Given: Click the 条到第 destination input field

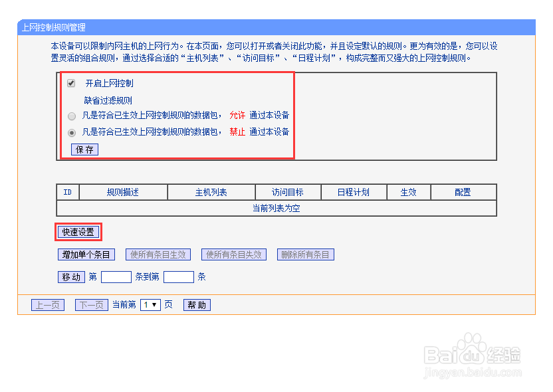Looking at the screenshot, I should pyautogui.click(x=178, y=276).
